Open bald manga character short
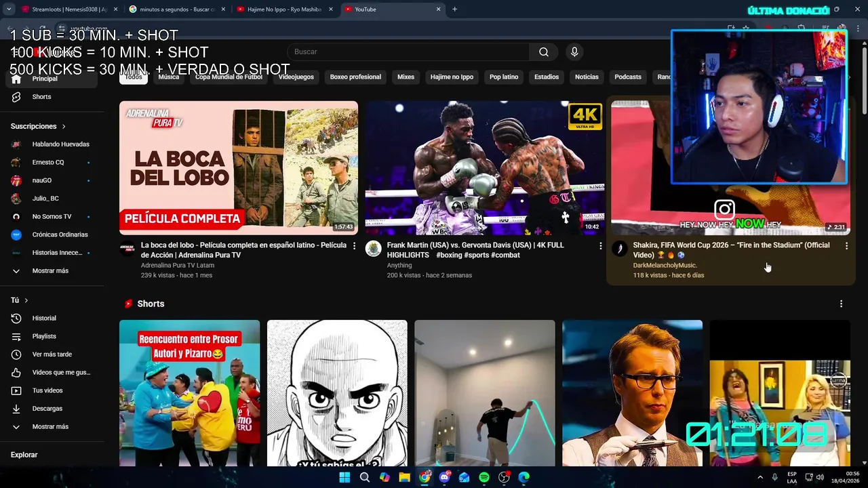 tap(337, 393)
